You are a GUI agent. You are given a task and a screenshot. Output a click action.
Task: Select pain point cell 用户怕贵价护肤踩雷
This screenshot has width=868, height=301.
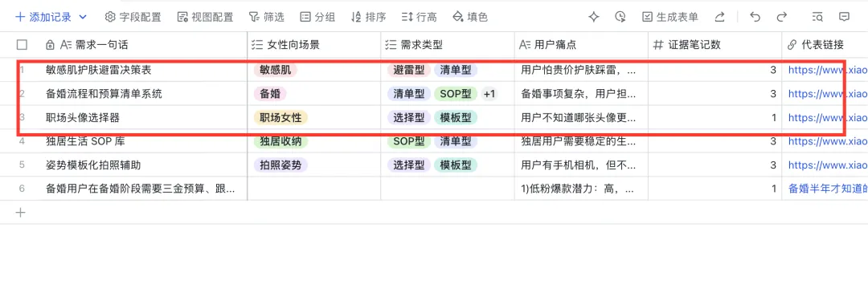pyautogui.click(x=581, y=70)
